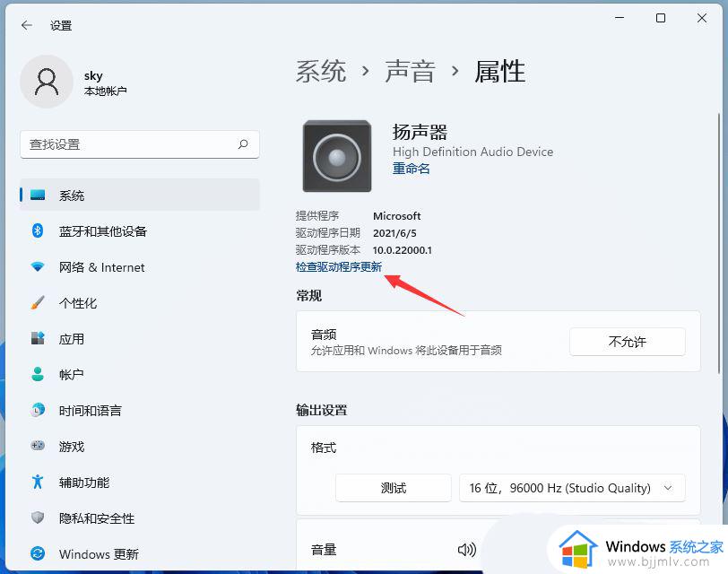Screen dimensions: 728x574
Task: Click the 时间和语言 globe clock icon
Action: tap(38, 410)
